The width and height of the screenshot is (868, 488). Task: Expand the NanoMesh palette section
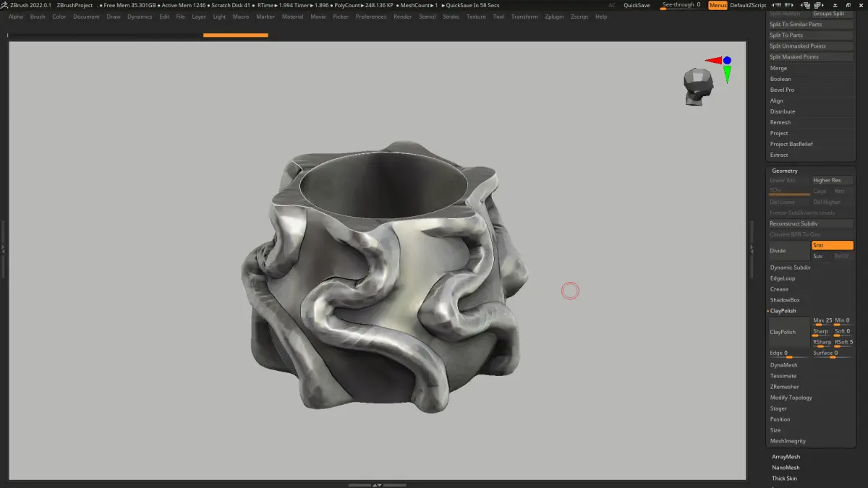(786, 468)
